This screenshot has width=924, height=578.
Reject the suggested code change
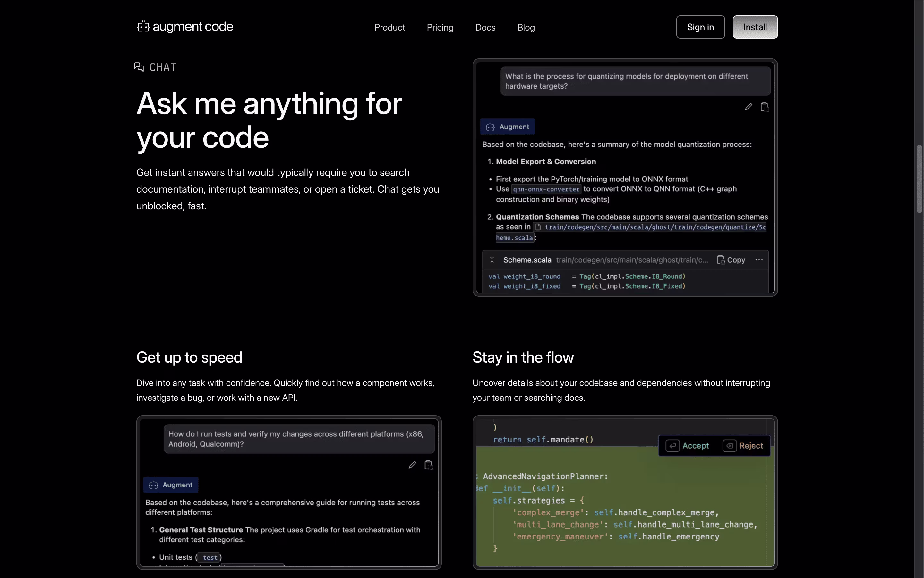coord(743,446)
